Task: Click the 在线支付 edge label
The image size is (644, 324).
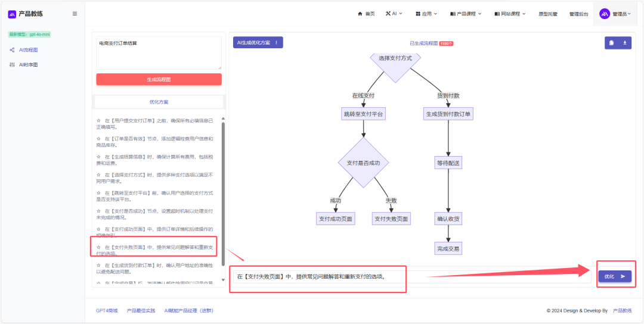Action: [x=364, y=95]
